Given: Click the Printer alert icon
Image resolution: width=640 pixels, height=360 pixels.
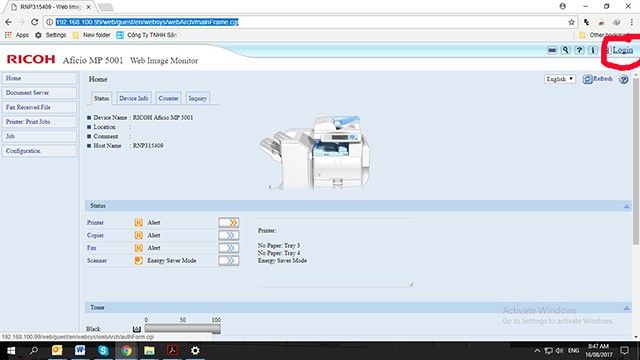Looking at the screenshot, I should tap(139, 222).
